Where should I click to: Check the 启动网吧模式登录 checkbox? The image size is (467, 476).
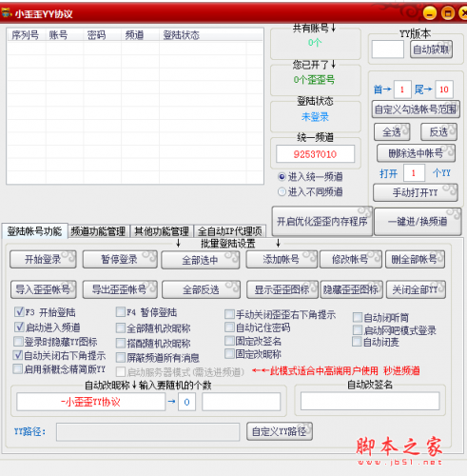pos(358,330)
